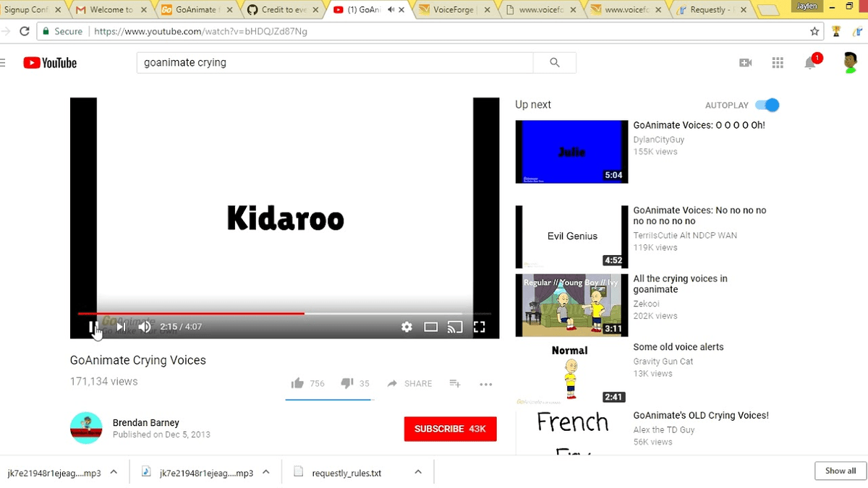Open Brendan Barney channel avatar
The image size is (868, 488).
click(86, 428)
